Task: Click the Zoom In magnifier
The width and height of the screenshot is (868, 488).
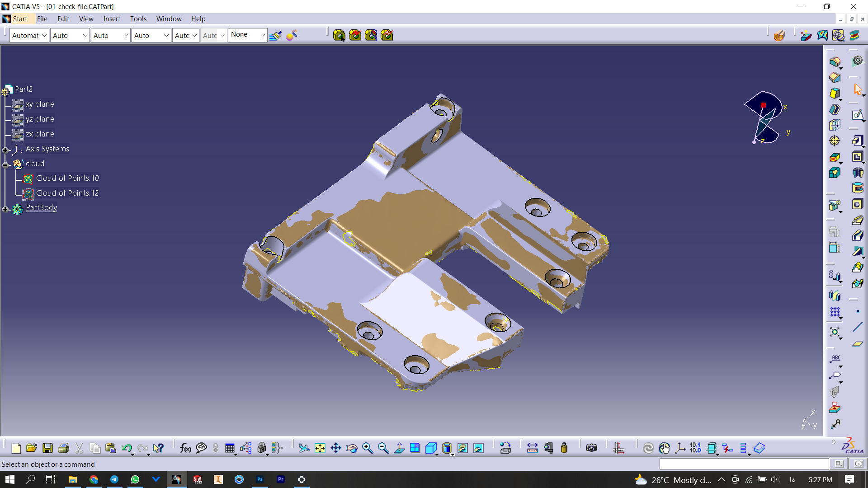Action: pos(368,448)
